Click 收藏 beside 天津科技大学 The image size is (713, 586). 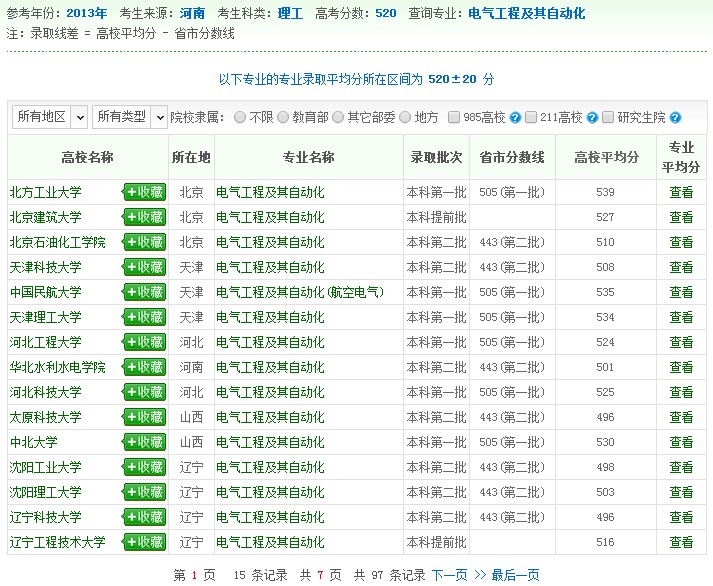[144, 267]
